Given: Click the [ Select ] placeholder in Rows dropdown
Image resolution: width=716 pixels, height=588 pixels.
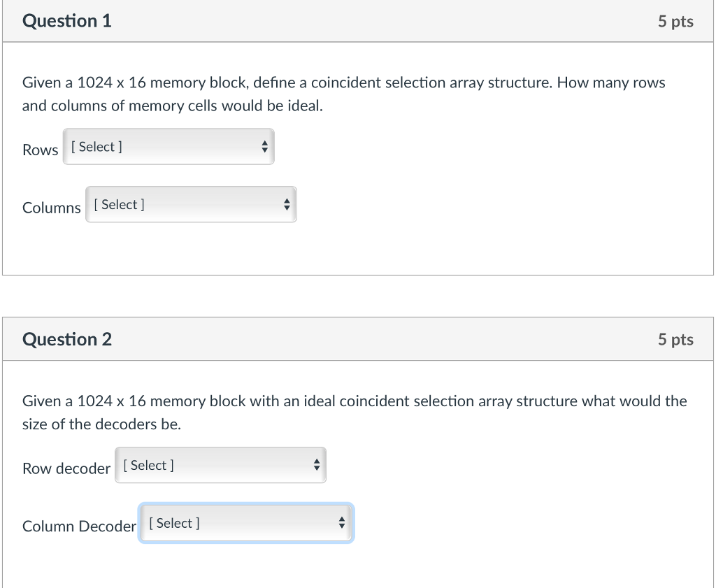Looking at the screenshot, I should coord(95,146).
